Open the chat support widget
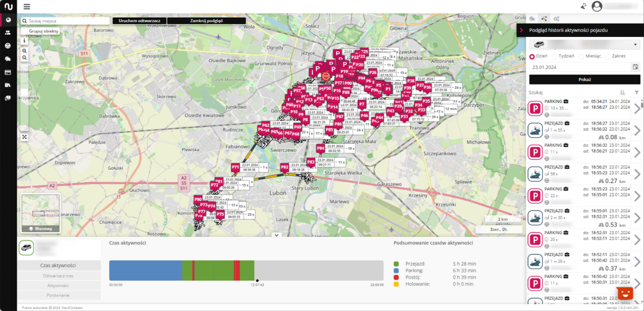 point(625,294)
